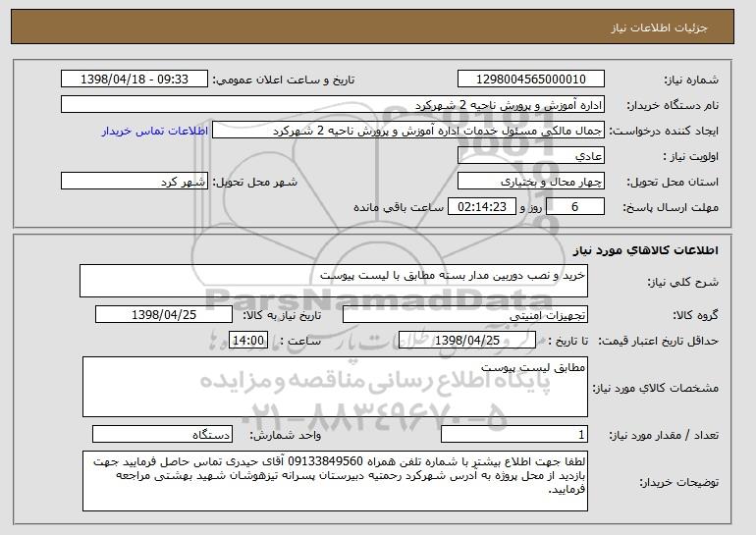Click the حداقل تاریخ اعتبار قیمت label

click(659, 341)
